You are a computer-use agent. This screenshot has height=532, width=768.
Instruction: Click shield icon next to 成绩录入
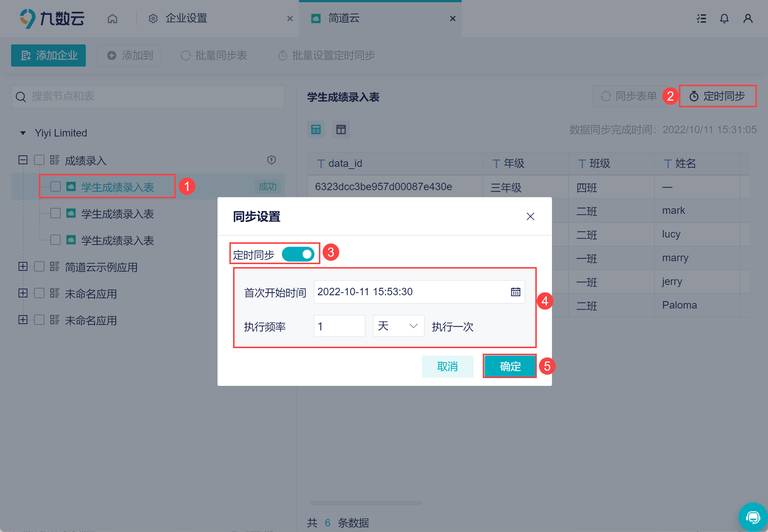tap(272, 160)
